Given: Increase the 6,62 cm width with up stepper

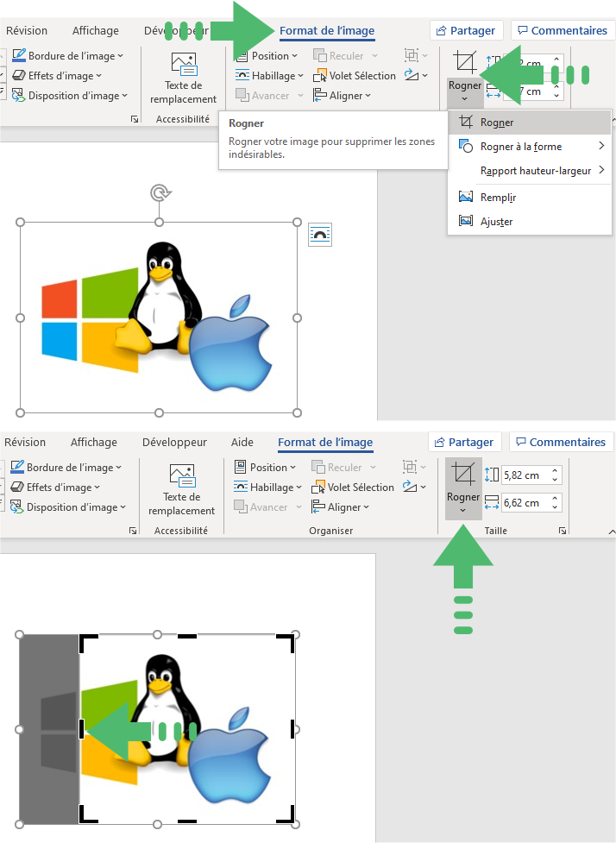Looking at the screenshot, I should (x=555, y=499).
